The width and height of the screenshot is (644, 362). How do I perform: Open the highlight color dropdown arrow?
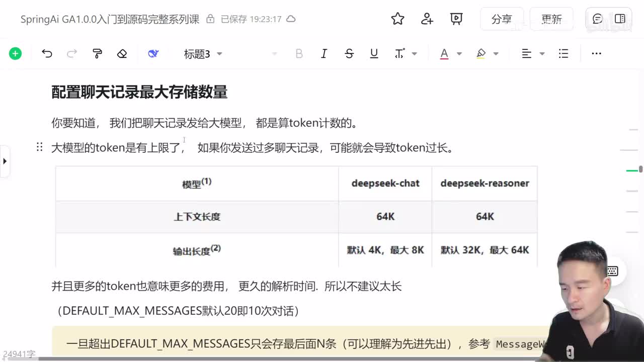(496, 54)
